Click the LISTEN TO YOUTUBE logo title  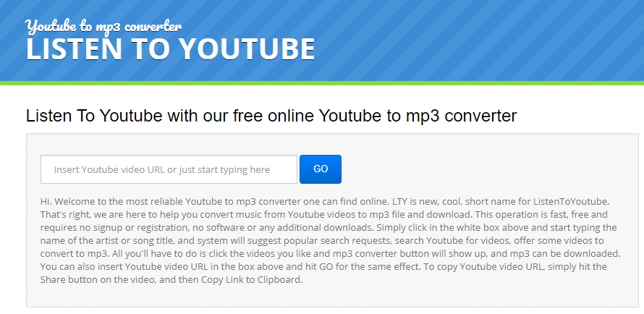(x=170, y=49)
